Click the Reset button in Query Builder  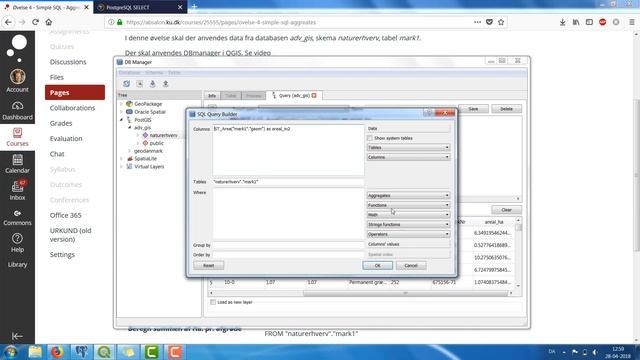tap(209, 266)
